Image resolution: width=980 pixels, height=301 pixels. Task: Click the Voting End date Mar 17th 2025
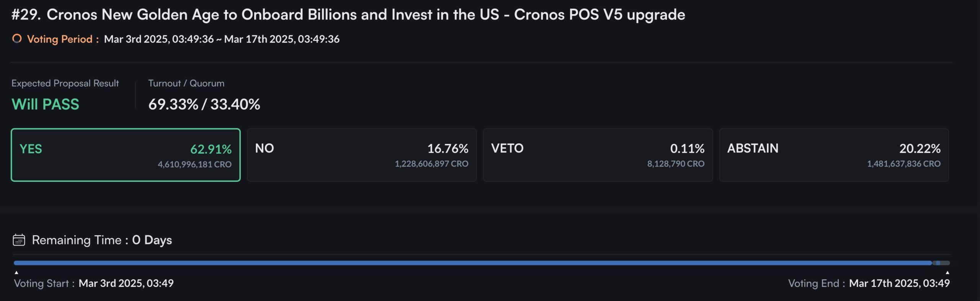coord(899,283)
